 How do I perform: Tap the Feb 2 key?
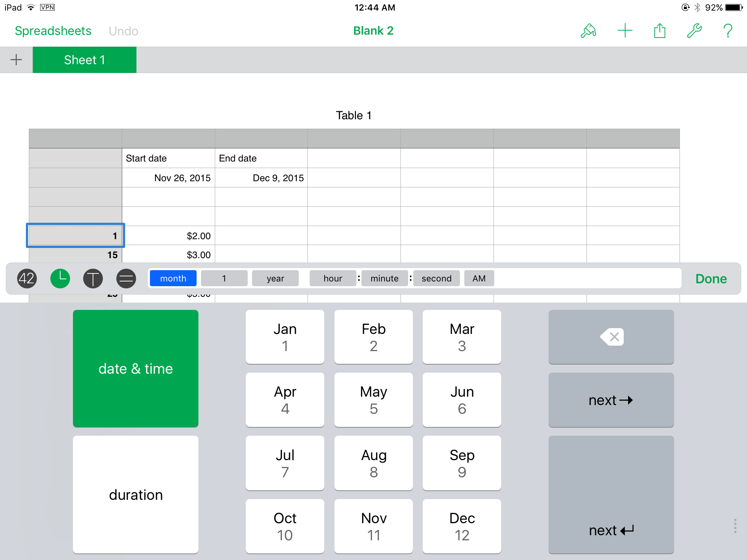(373, 337)
